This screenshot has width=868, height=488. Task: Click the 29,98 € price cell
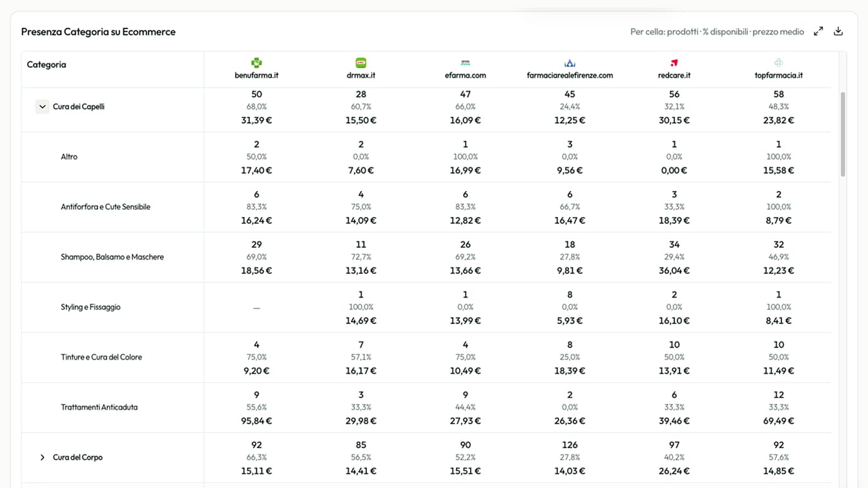click(361, 421)
